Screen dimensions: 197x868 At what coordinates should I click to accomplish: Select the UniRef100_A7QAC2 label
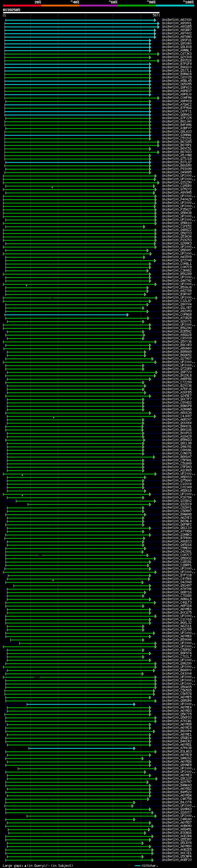point(177,104)
